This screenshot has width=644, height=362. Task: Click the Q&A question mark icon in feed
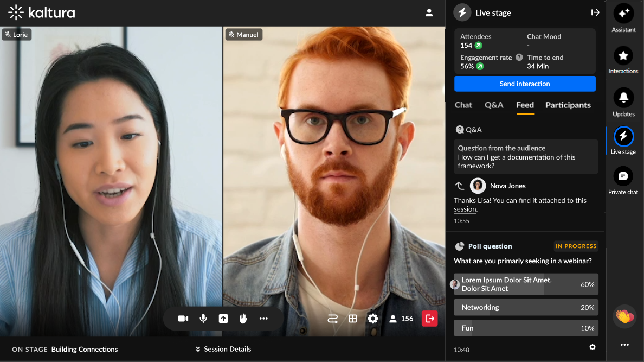click(460, 130)
